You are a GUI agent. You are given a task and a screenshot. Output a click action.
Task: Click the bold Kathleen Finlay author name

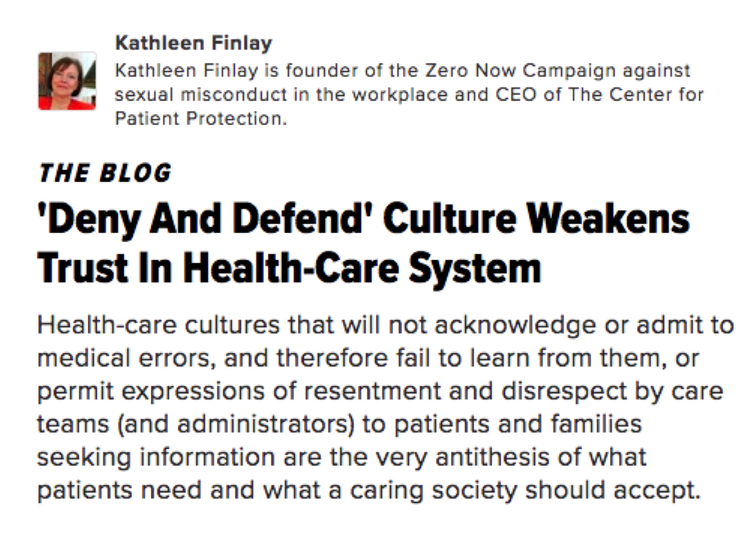pos(193,44)
